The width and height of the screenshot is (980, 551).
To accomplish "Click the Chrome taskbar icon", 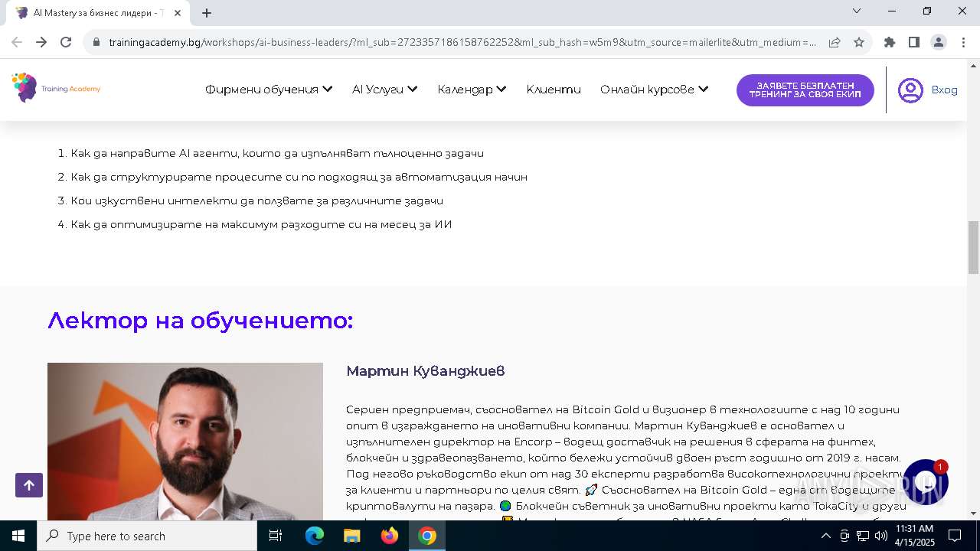I will click(x=427, y=536).
